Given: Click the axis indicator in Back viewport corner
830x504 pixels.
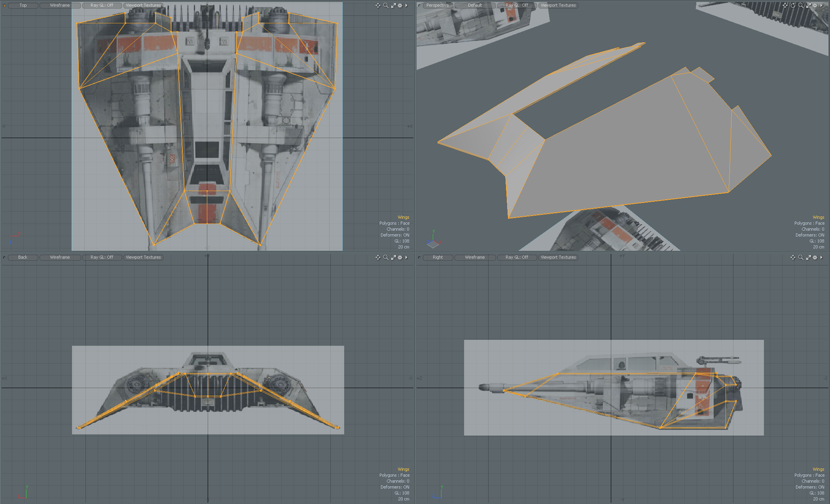Looking at the screenshot, I should click(x=23, y=493).
